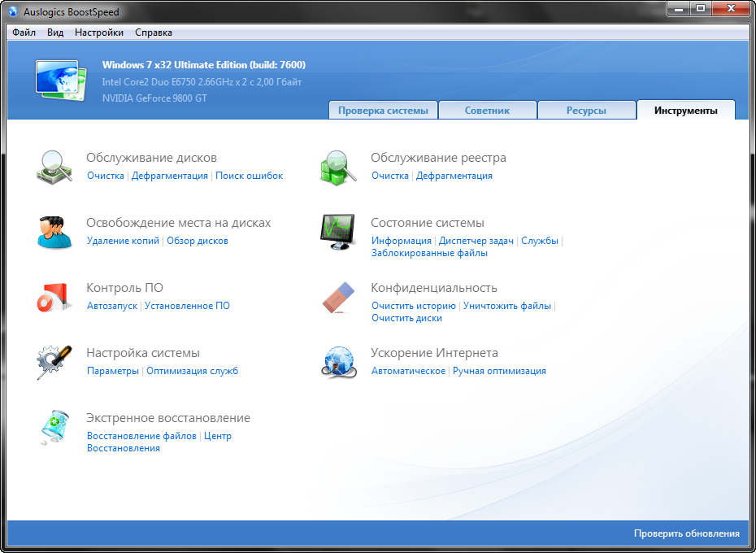Viewport: 756px width, 553px height.
Task: Click the Internet acceleration globe icon
Action: [338, 362]
